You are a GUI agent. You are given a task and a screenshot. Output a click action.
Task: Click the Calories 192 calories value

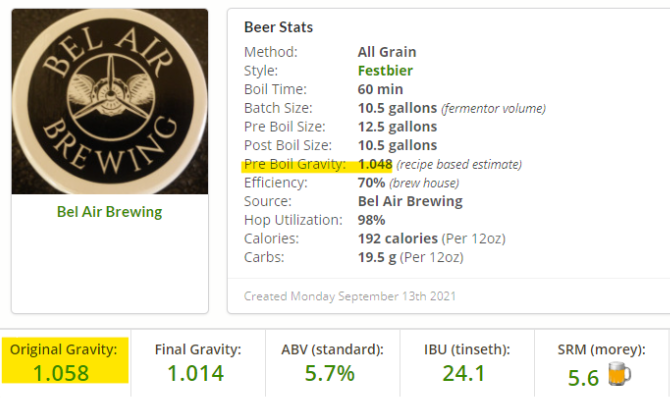tap(398, 239)
